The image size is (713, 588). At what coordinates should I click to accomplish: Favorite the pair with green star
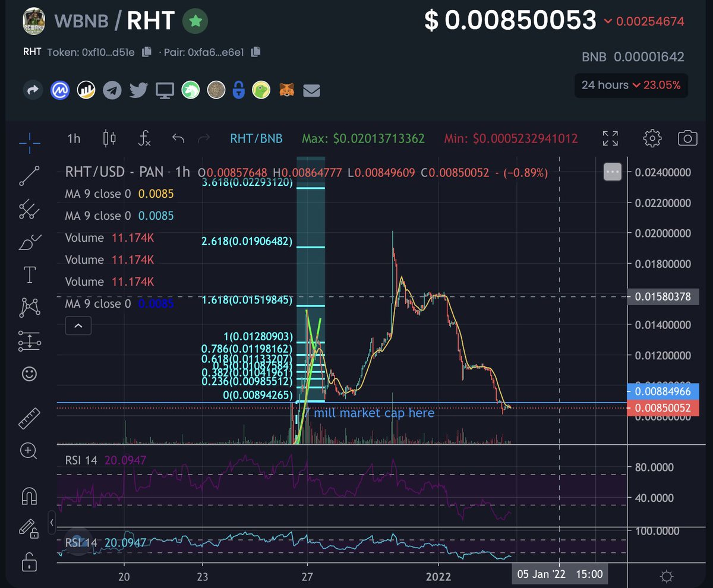(194, 21)
